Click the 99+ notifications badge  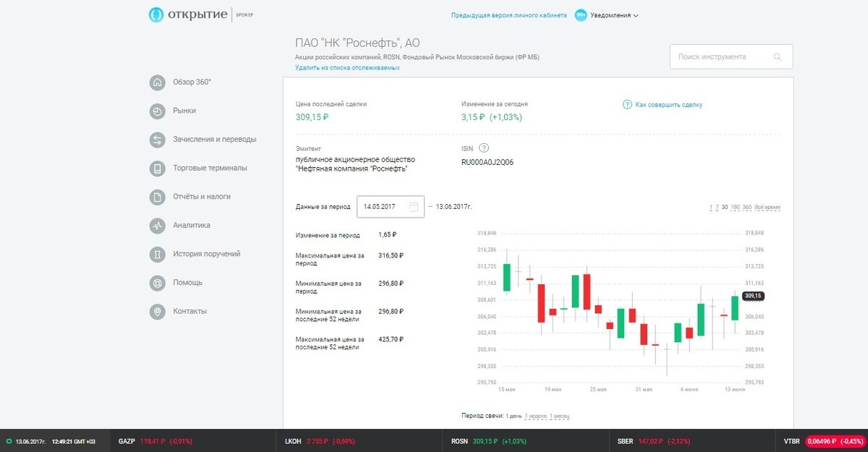581,15
